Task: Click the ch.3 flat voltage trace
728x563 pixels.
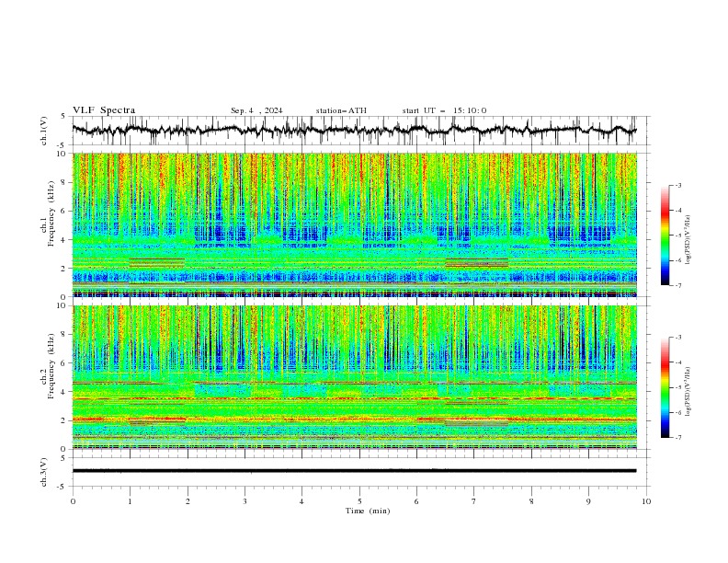Action: click(x=354, y=471)
